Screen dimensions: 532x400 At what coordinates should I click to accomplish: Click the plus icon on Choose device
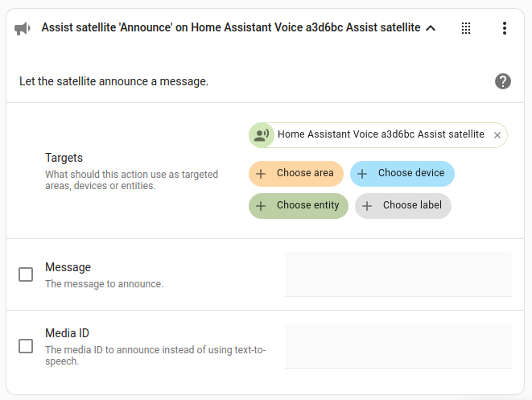[x=362, y=174]
